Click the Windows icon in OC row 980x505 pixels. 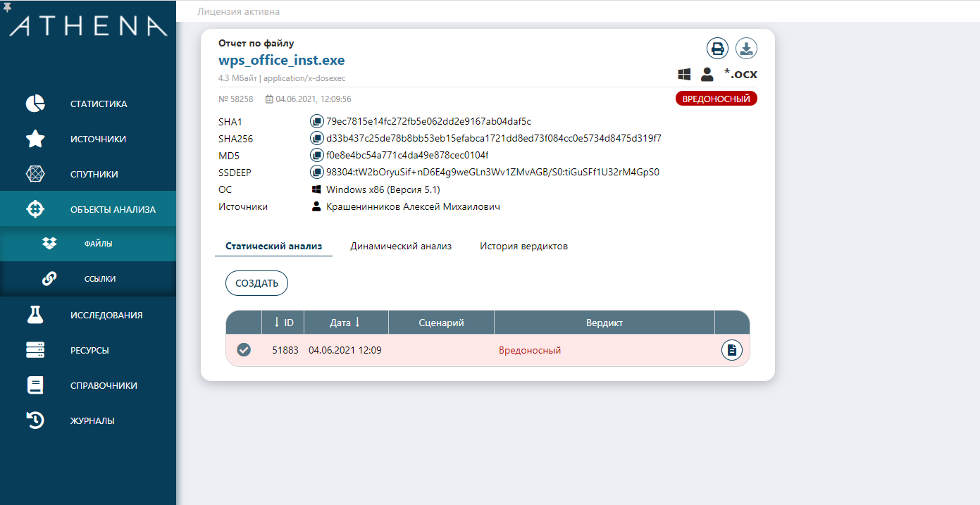click(317, 189)
